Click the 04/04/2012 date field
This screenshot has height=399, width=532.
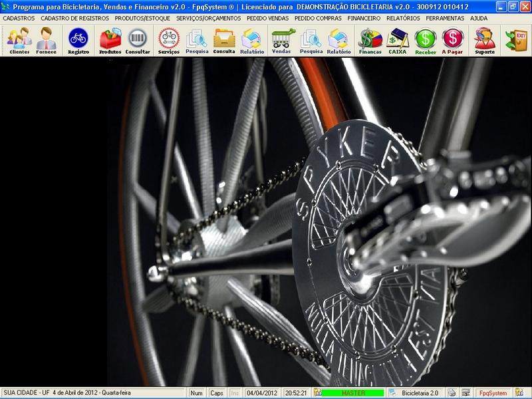[261, 393]
